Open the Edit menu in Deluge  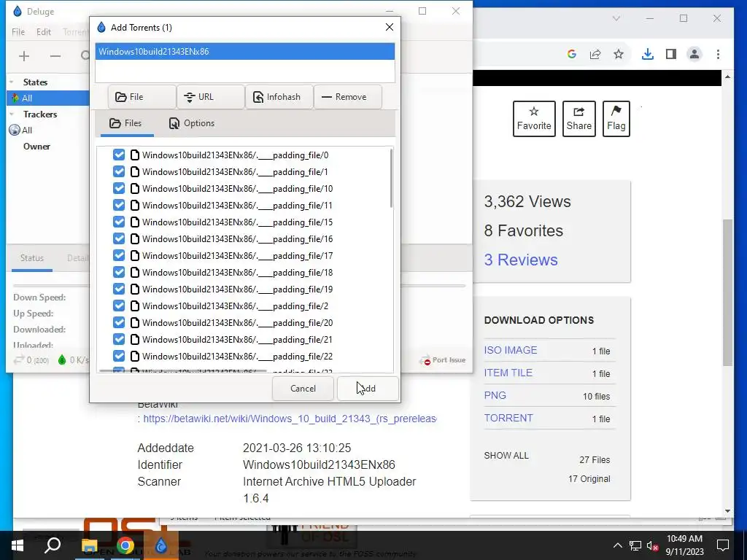pos(43,32)
